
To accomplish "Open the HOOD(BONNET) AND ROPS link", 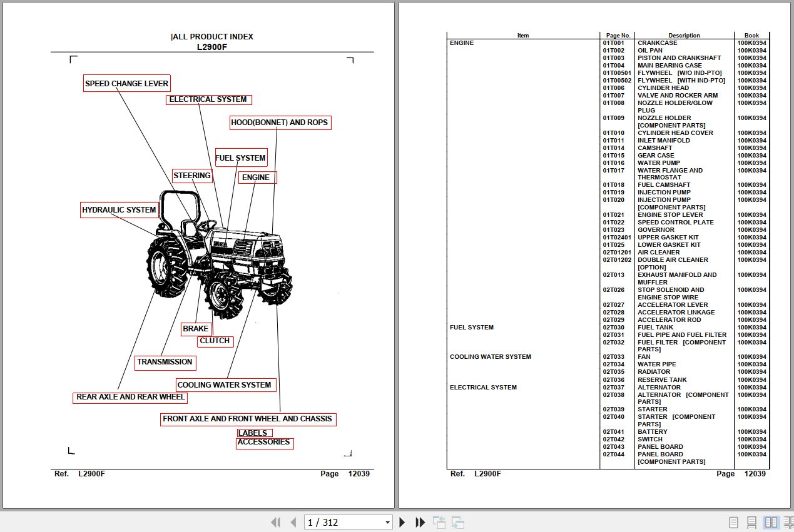I will point(280,123).
